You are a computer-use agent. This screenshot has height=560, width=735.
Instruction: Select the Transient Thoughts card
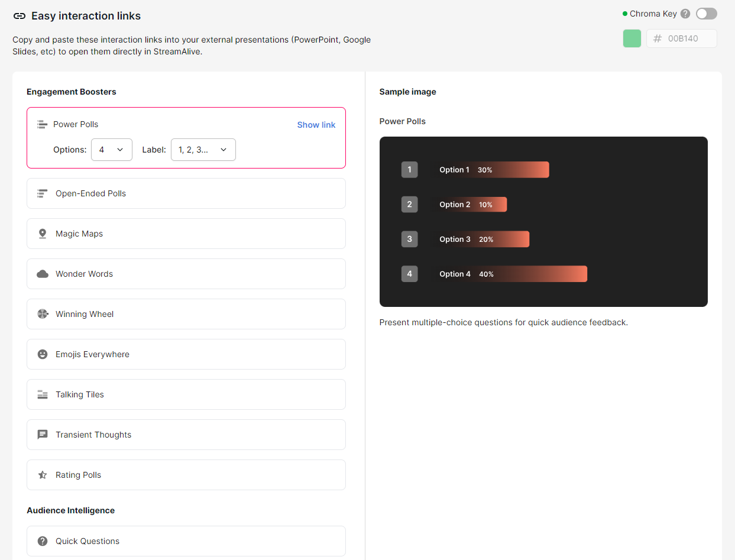click(186, 435)
